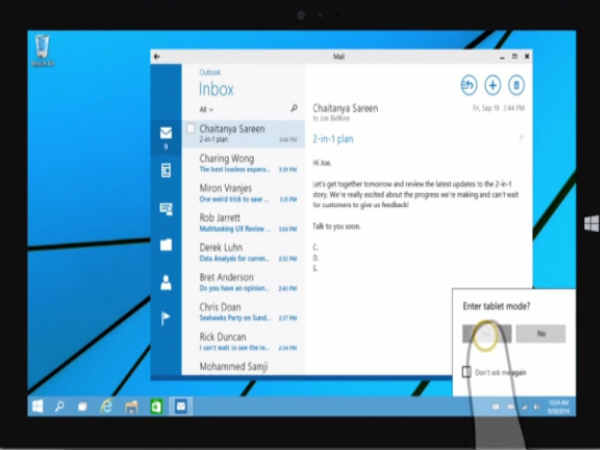Show flagged mail via the sidebar flag icon
The image size is (600, 450).
(x=166, y=319)
